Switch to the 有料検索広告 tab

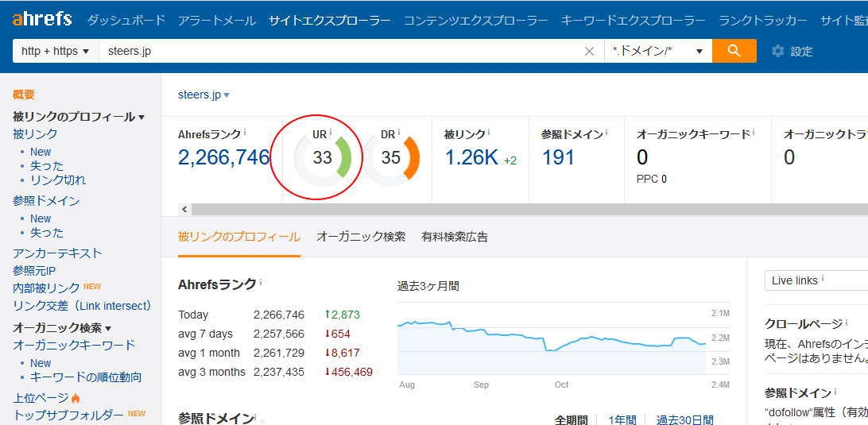pos(455,237)
